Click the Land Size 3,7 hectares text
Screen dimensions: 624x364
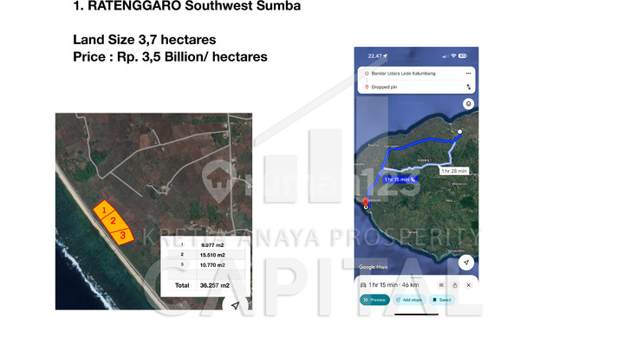point(144,39)
